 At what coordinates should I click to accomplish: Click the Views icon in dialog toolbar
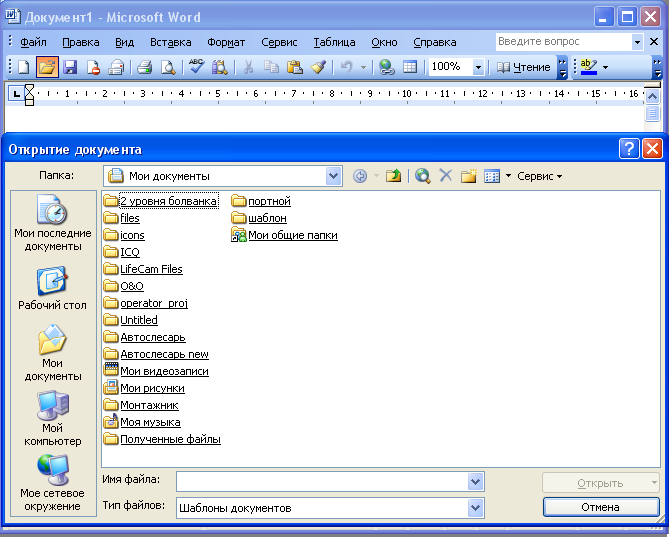(492, 176)
